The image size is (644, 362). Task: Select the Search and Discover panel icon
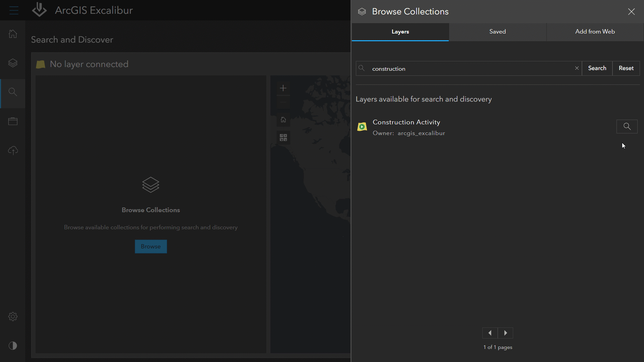[12, 92]
